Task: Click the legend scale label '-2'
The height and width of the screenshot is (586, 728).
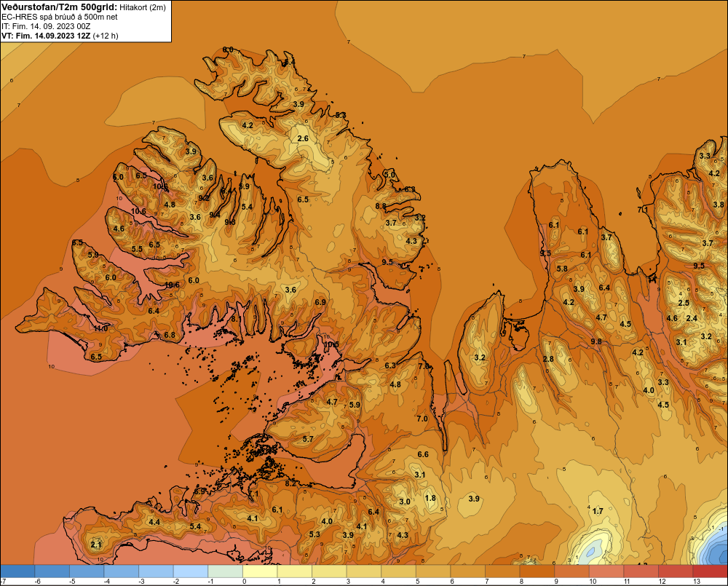Action: (176, 582)
